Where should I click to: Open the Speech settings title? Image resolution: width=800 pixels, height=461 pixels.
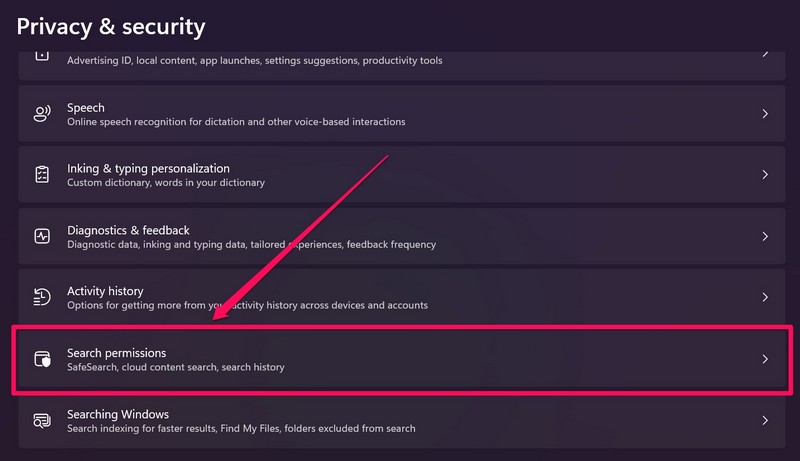pos(86,108)
